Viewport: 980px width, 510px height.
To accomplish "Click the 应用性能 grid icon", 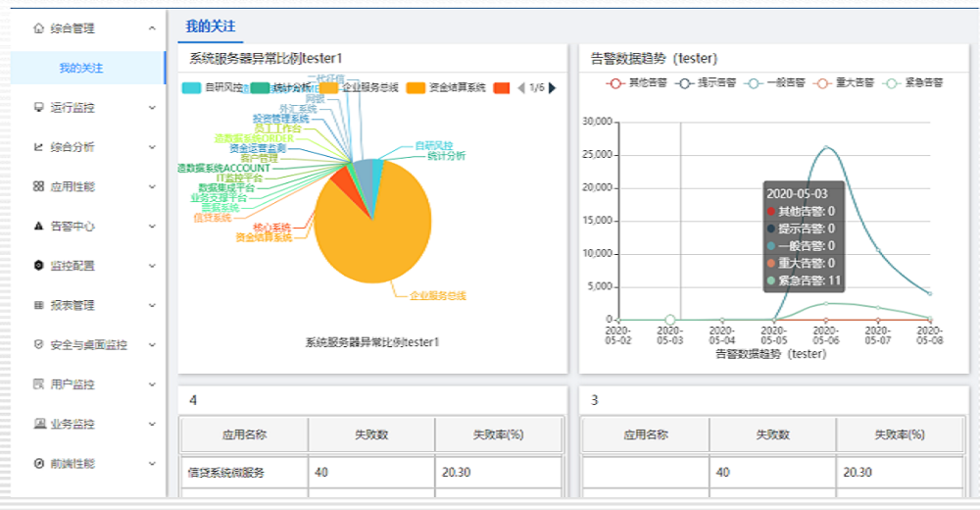I will tap(39, 186).
